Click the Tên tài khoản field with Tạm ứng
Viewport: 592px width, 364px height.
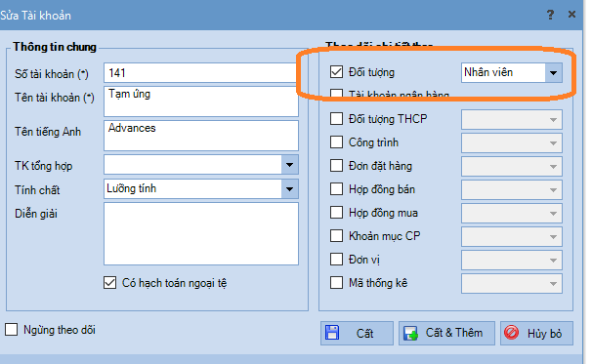pos(201,101)
